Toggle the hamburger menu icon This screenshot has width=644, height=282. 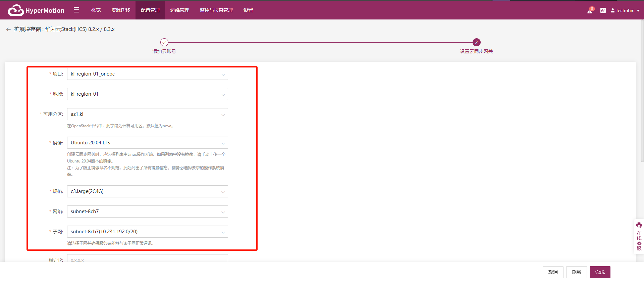[76, 10]
